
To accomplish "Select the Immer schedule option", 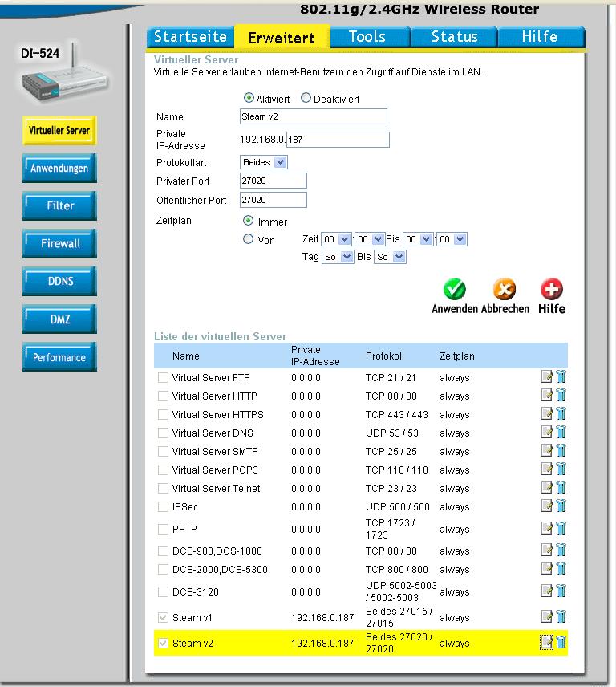I will 248,221.
